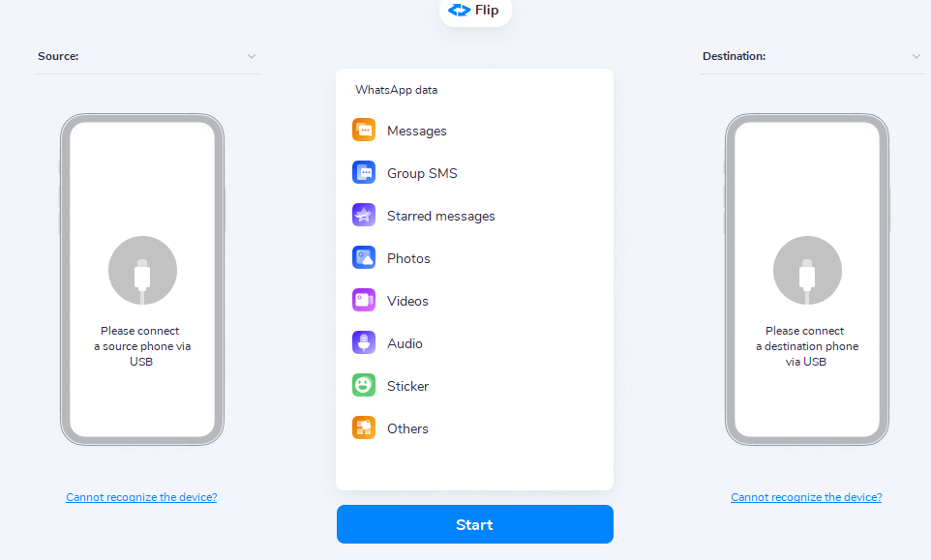
Task: Select the Videos label
Action: pyautogui.click(x=407, y=301)
